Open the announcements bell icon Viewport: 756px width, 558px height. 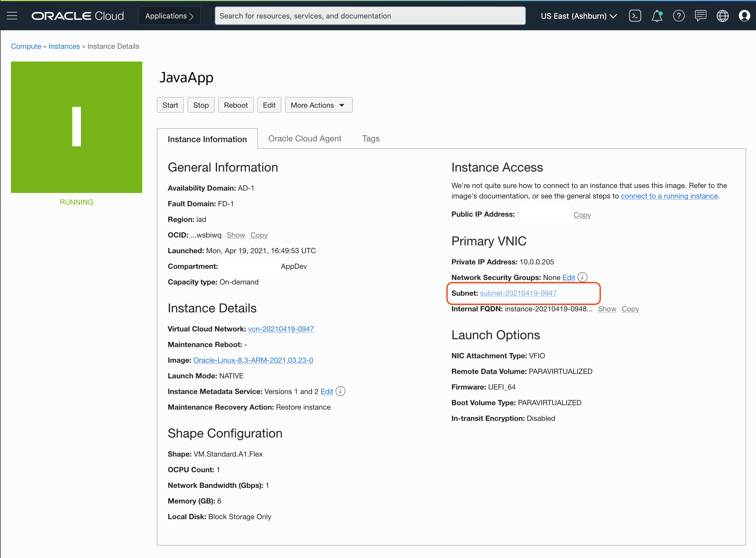657,16
